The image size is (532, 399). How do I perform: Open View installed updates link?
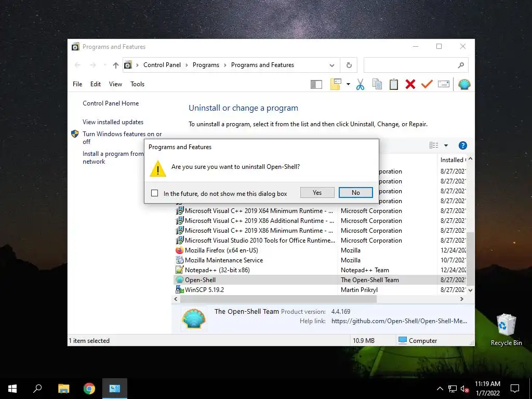point(113,122)
